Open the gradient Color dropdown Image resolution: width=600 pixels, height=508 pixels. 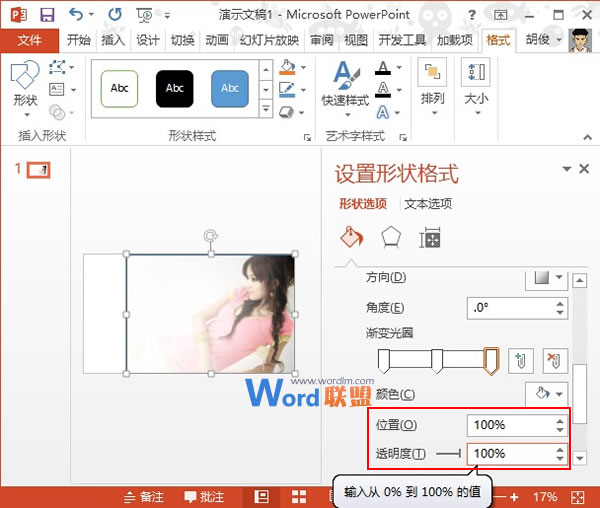click(x=546, y=393)
